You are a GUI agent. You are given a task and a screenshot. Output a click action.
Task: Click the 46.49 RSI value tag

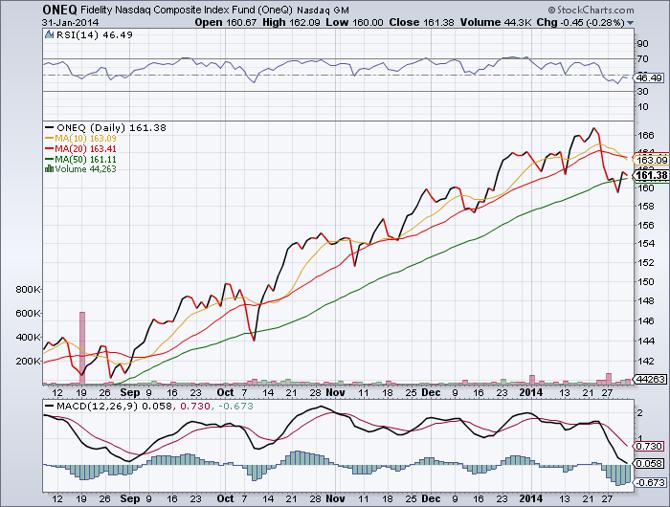649,78
